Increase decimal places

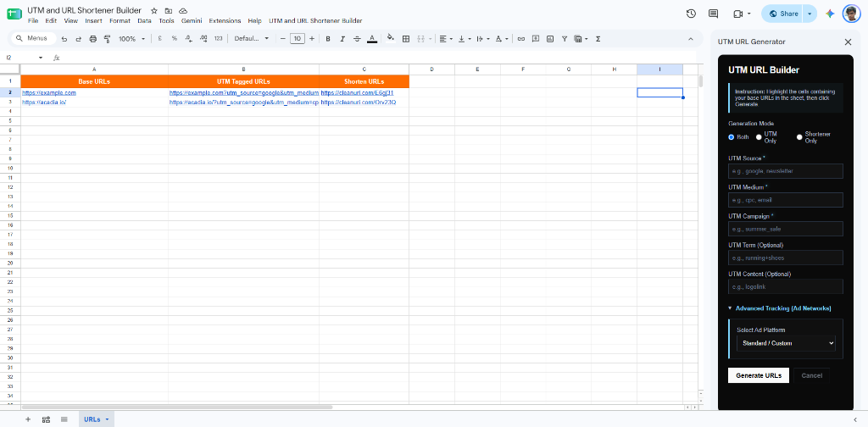(x=203, y=39)
